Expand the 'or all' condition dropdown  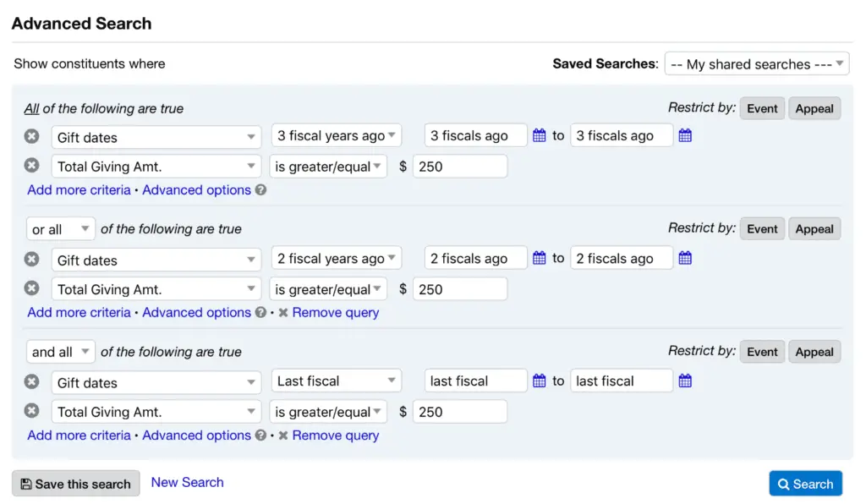click(61, 228)
